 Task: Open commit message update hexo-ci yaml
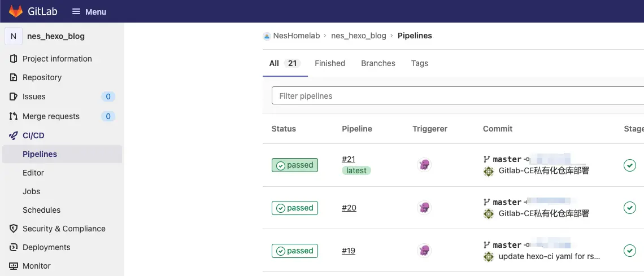[x=549, y=257]
